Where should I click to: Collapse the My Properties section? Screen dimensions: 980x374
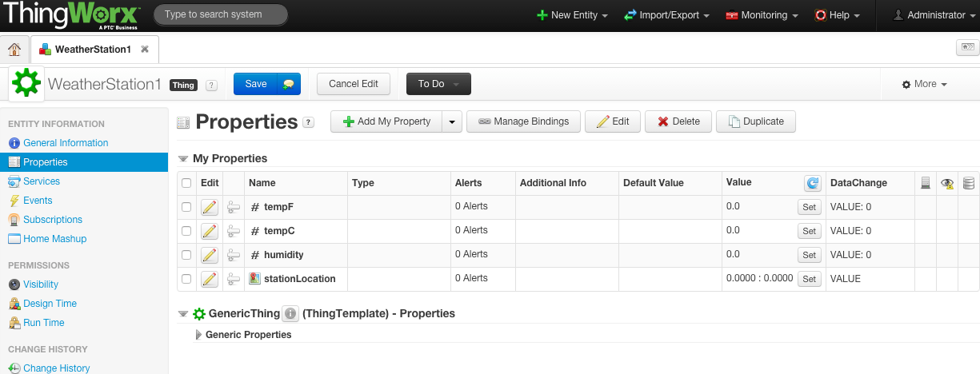pos(183,159)
